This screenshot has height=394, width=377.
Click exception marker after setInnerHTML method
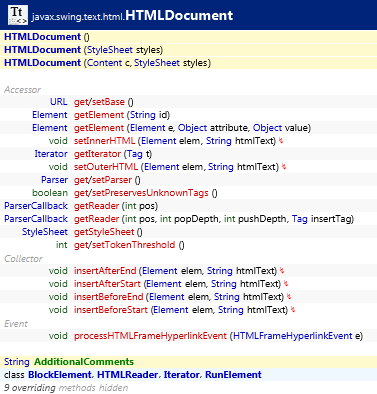pyautogui.click(x=281, y=141)
